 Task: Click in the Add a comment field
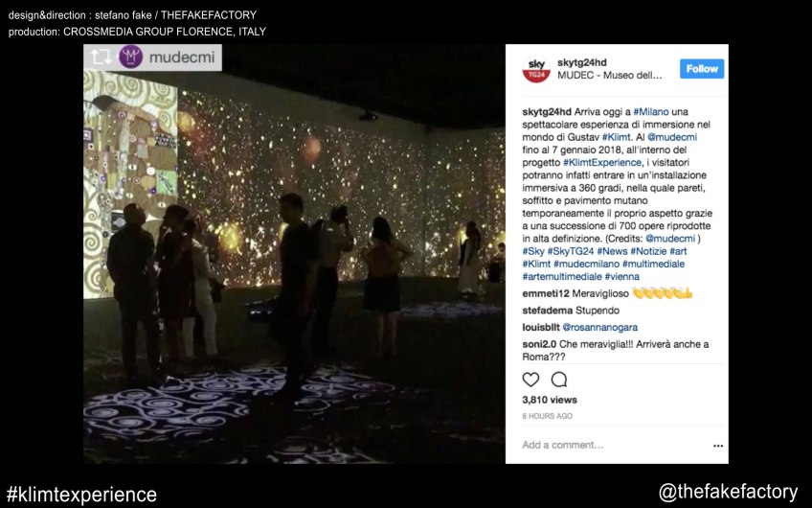(611, 445)
